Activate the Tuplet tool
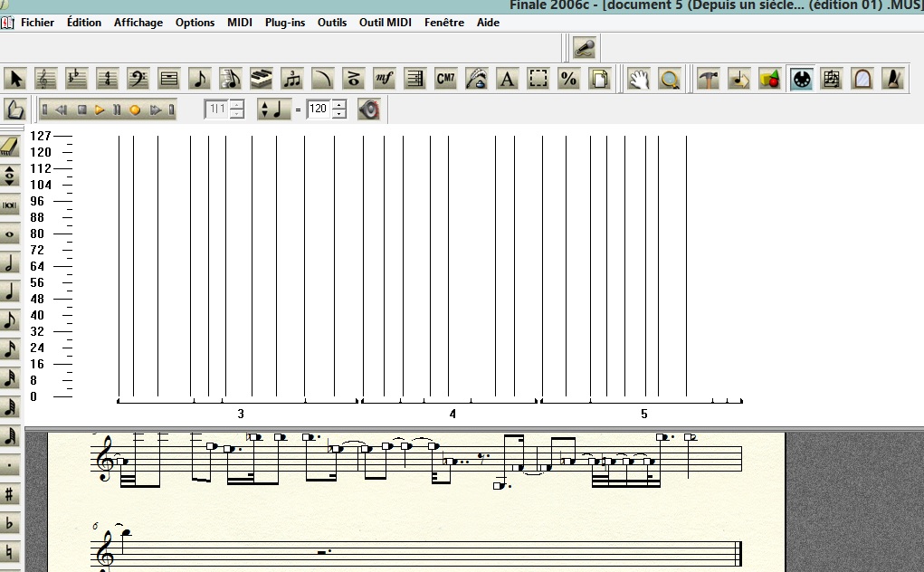924x572 pixels. (x=291, y=79)
